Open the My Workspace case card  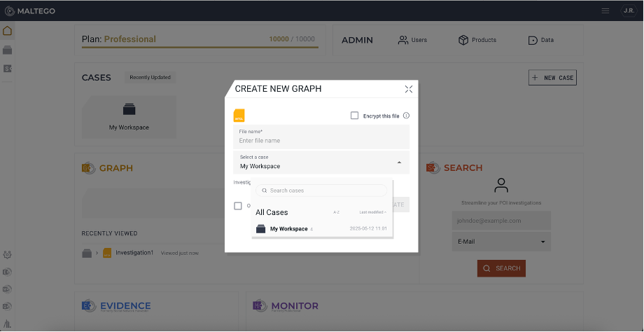click(129, 117)
